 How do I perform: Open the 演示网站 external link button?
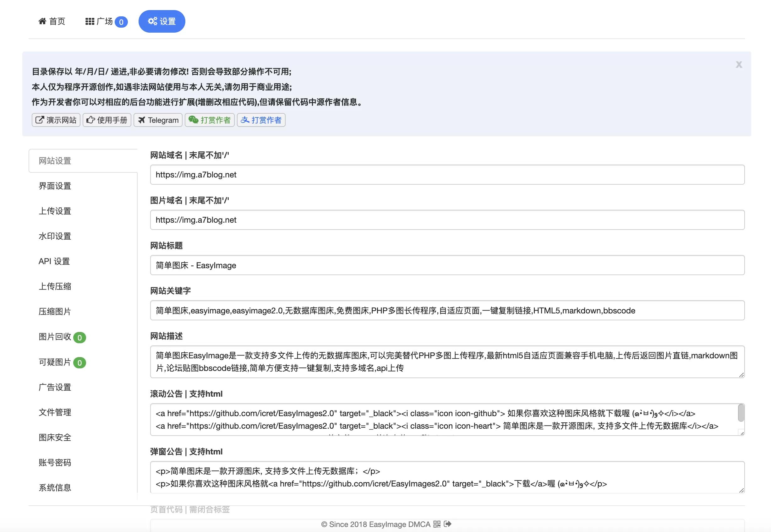click(x=56, y=120)
